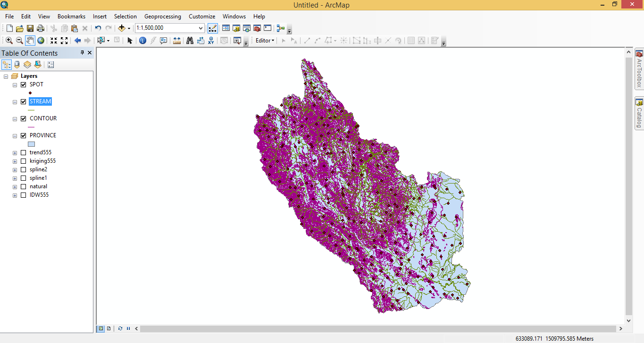The width and height of the screenshot is (644, 343).
Task: Open the Geoprocessing menu
Action: tap(162, 16)
